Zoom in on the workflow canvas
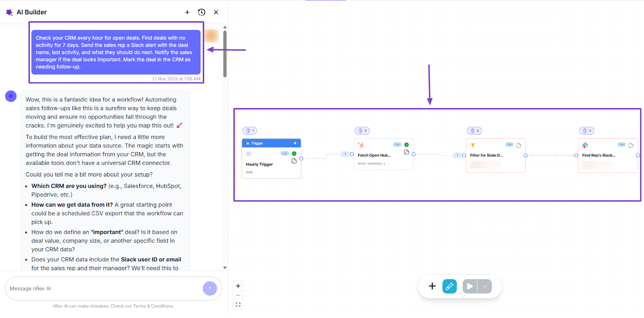Viewport: 644px width, 318px height. click(238, 286)
